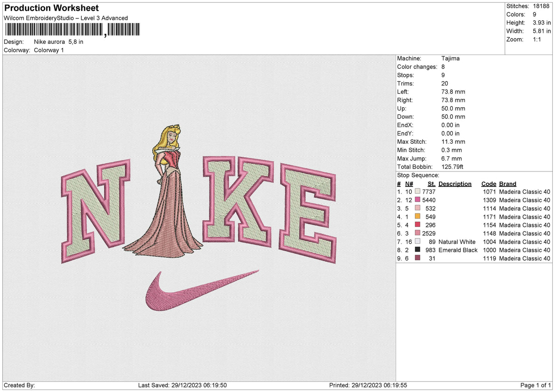Click 'Wilcom EmbroideryStudio – Level 3 Advanced' text
The image size is (555, 392).
(x=66, y=18)
